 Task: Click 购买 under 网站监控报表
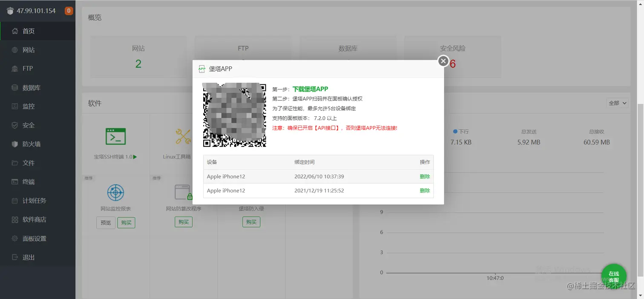pyautogui.click(x=126, y=222)
